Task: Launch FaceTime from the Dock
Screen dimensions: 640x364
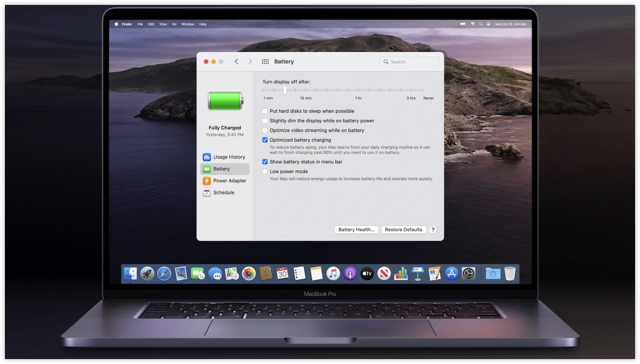Action: (x=198, y=273)
